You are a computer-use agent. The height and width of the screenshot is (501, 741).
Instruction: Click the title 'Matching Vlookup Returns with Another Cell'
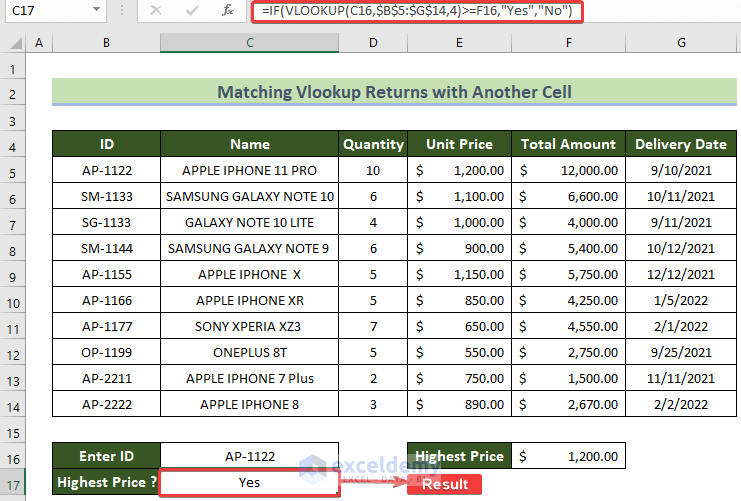(x=394, y=92)
